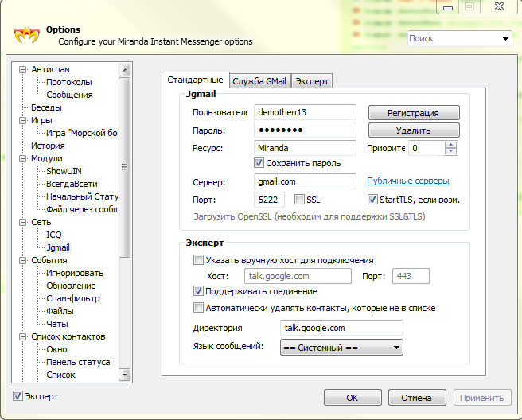This screenshot has height=420, width=522.
Task: Select Обновление under События
Action: [x=71, y=286]
